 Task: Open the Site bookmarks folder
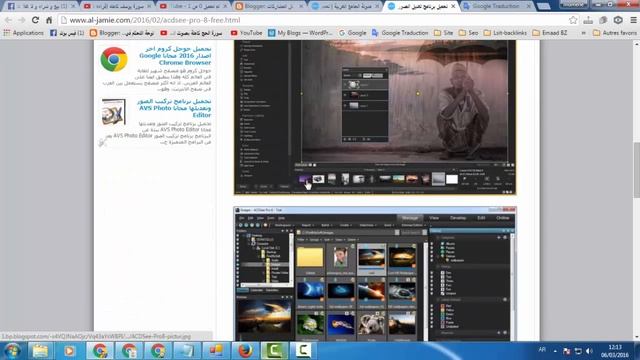click(443, 33)
